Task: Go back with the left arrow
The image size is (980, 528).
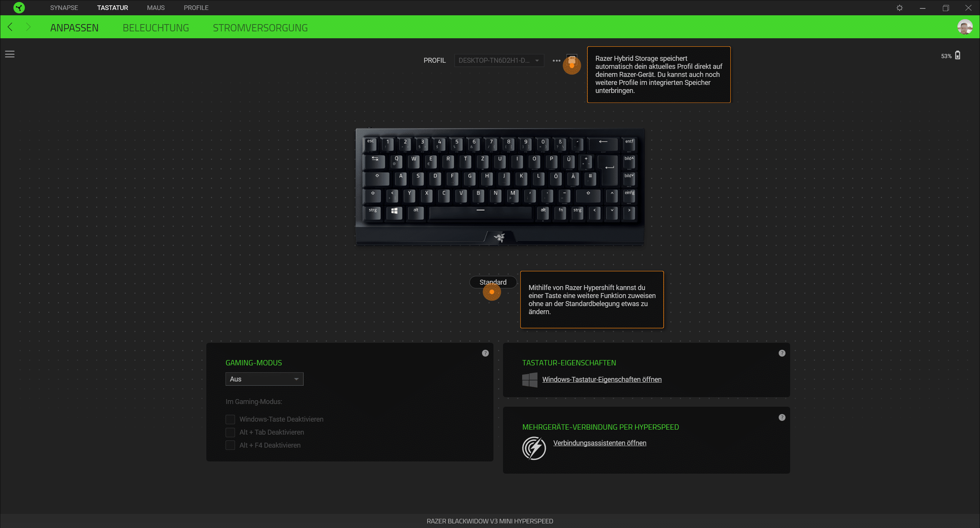Action: tap(10, 27)
